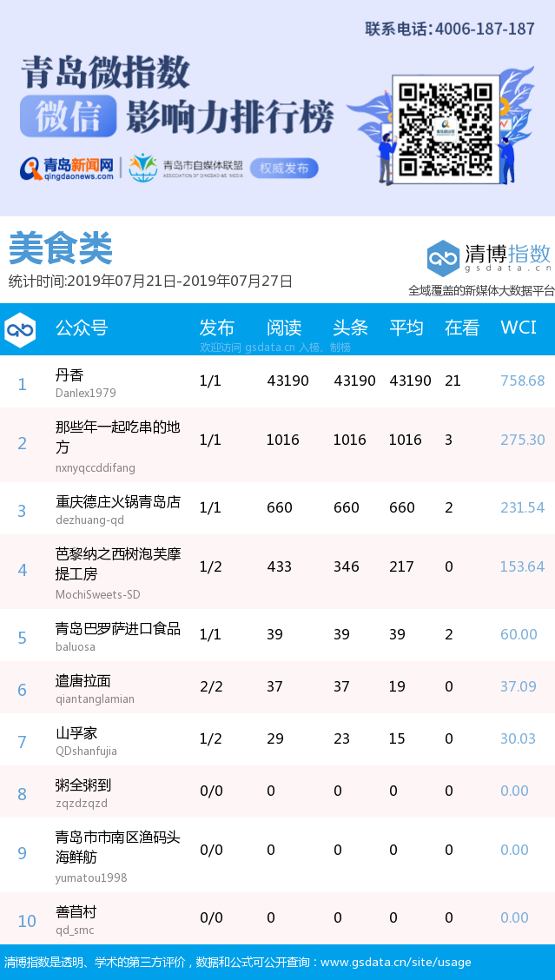The height and width of the screenshot is (980, 555).
Task: Select the 发布 column header
Action: 216,328
